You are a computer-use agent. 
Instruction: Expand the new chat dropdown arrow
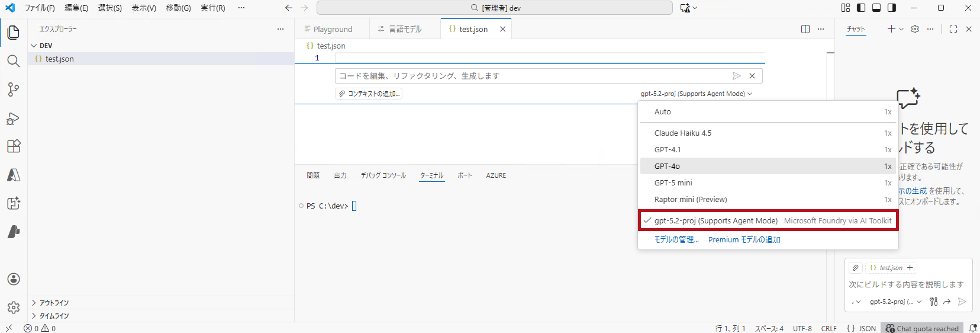901,29
